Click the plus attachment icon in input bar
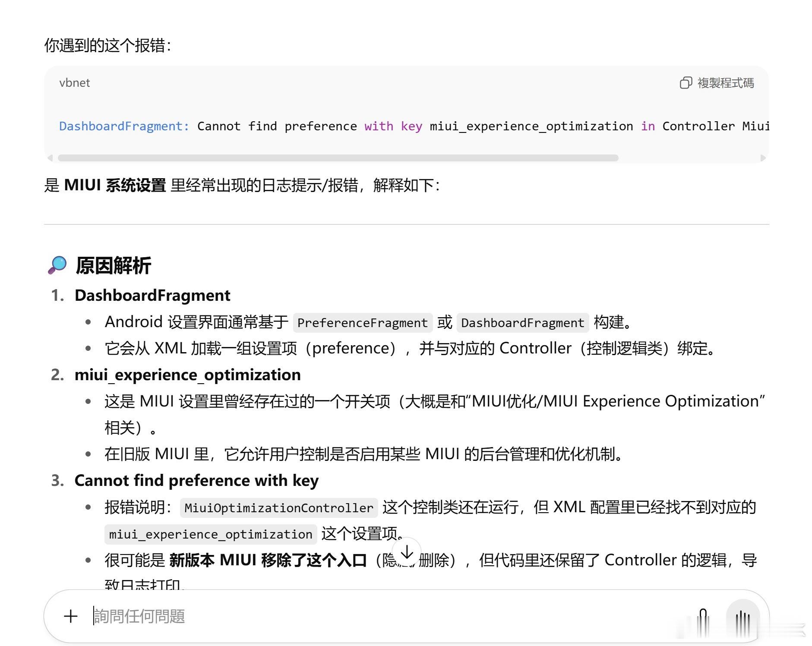812x646 pixels. (71, 616)
